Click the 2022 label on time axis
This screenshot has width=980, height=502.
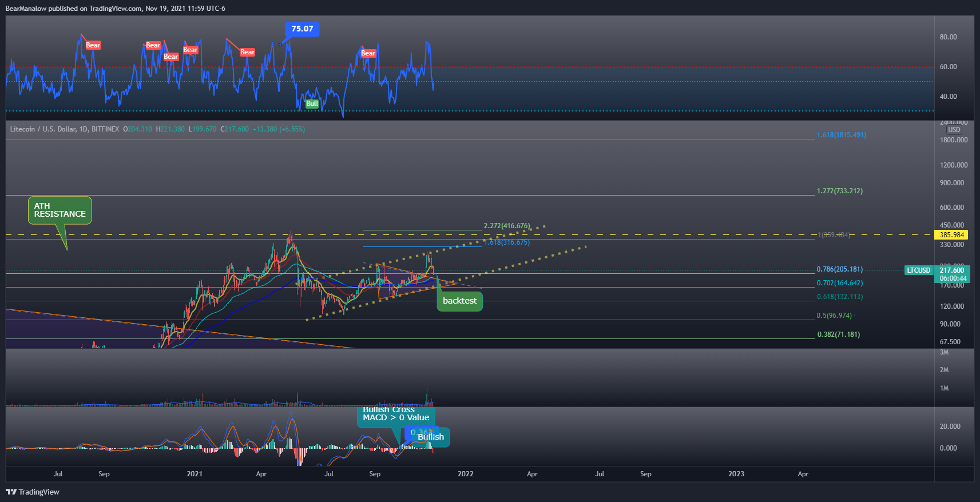click(x=466, y=474)
